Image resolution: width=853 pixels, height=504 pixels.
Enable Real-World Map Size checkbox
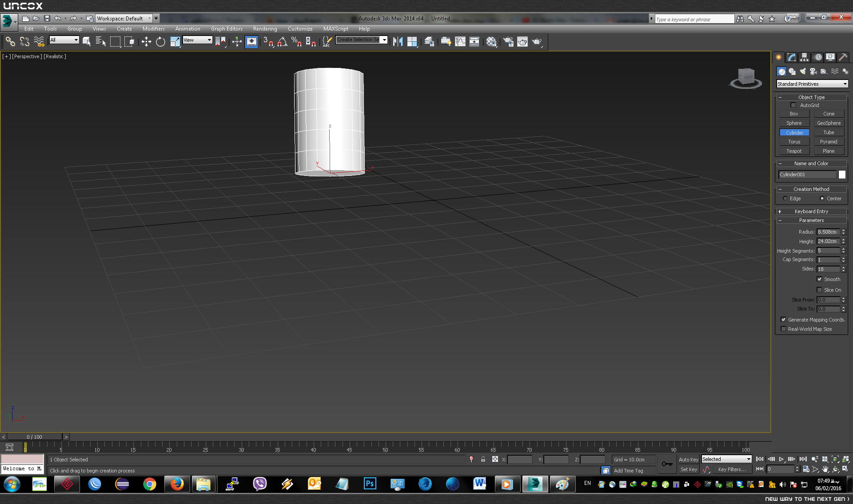(x=783, y=329)
